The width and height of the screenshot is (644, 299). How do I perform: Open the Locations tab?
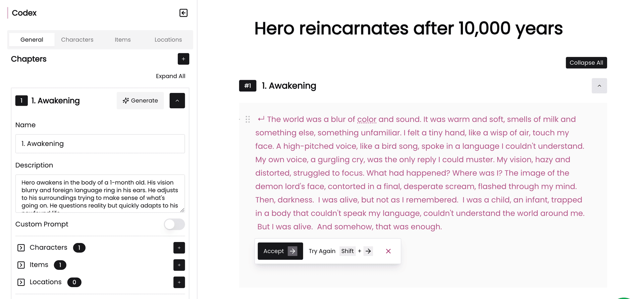tap(168, 40)
